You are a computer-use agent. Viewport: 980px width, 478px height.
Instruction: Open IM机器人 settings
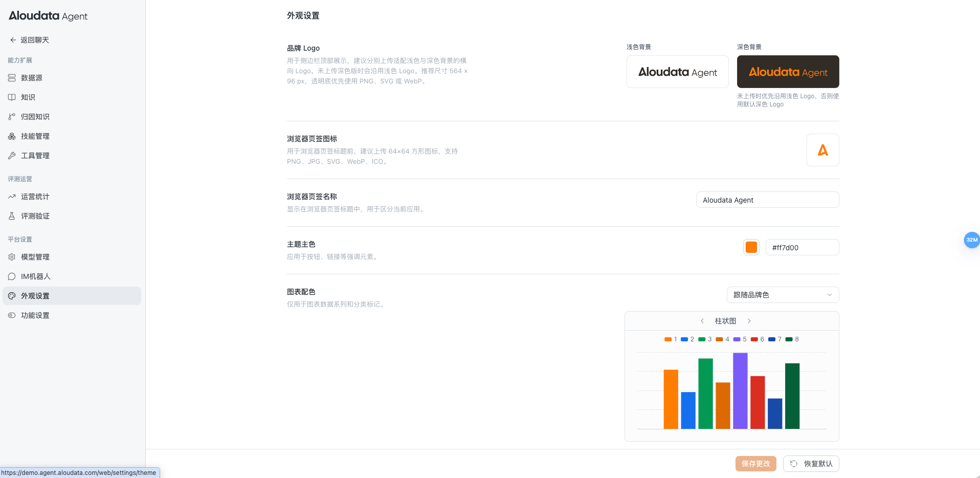[x=72, y=276]
